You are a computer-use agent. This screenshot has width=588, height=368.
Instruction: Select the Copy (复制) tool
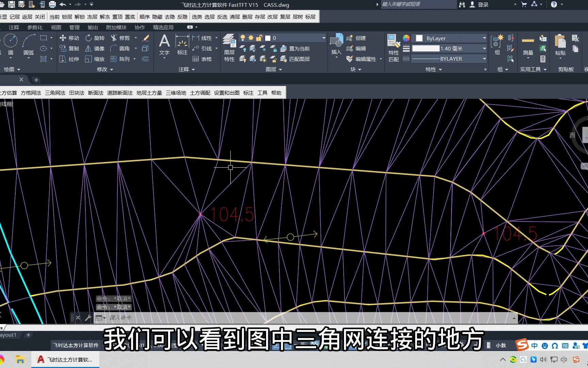click(x=69, y=48)
